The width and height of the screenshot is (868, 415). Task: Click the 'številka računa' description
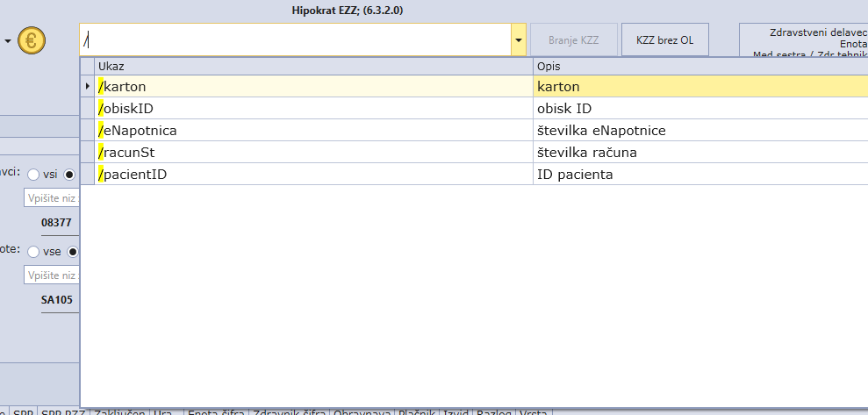point(700,152)
